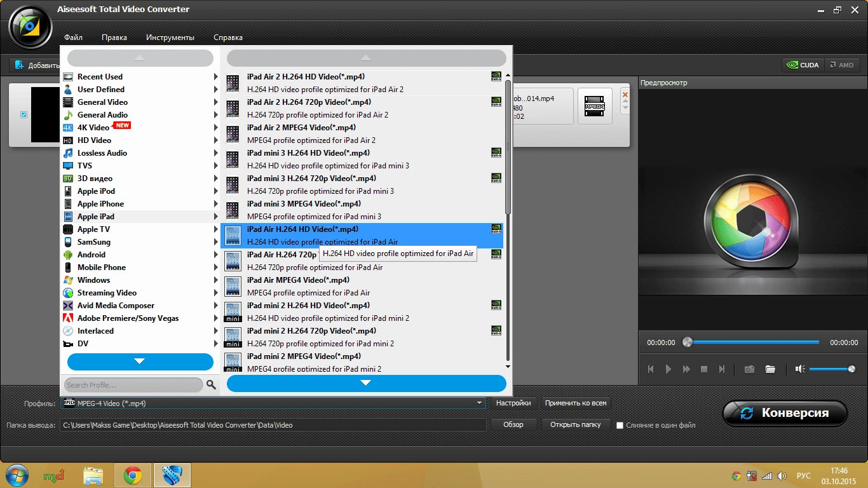
Task: Click the Streaming Video globe icon
Action: [x=68, y=293]
